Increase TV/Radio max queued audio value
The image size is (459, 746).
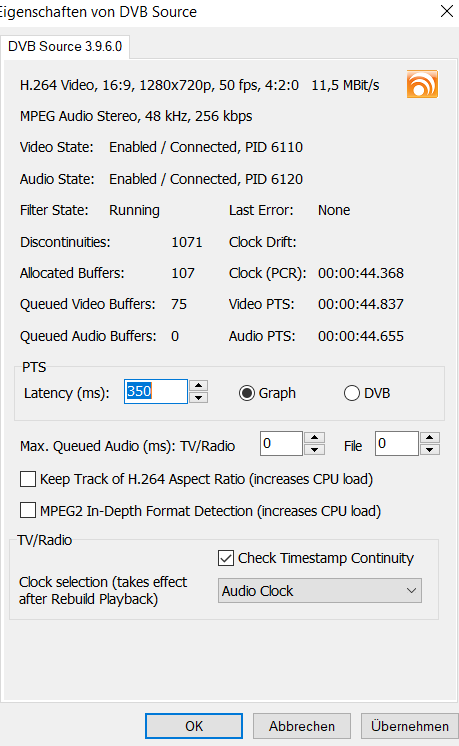click(314, 438)
